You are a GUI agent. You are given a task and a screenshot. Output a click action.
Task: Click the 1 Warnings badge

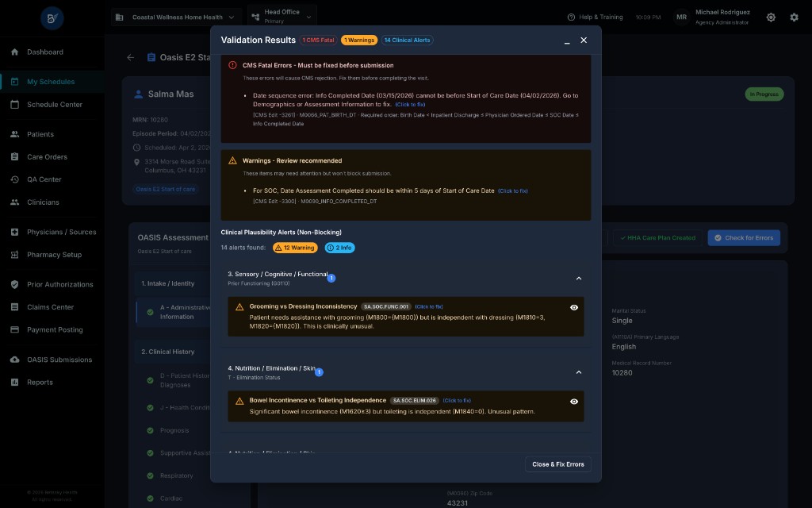[359, 40]
